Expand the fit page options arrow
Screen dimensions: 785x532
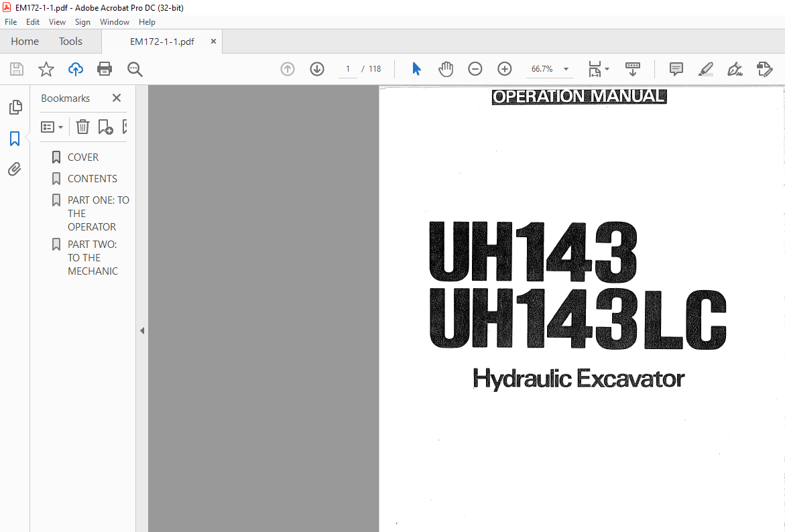(x=607, y=69)
